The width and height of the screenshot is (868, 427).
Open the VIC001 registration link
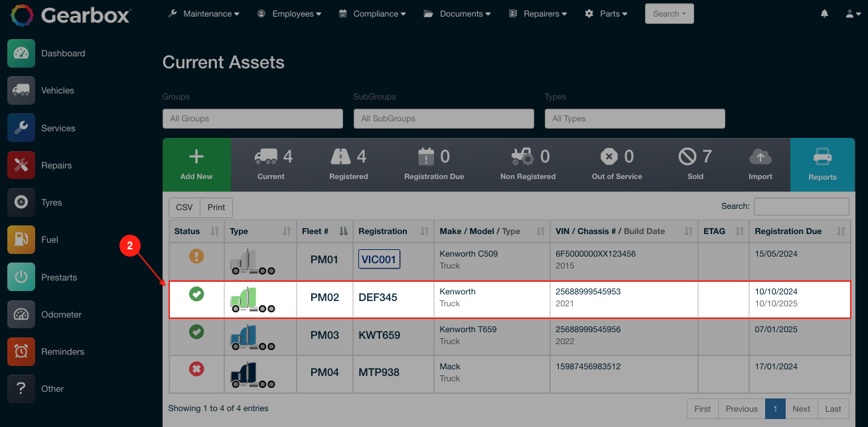(379, 259)
